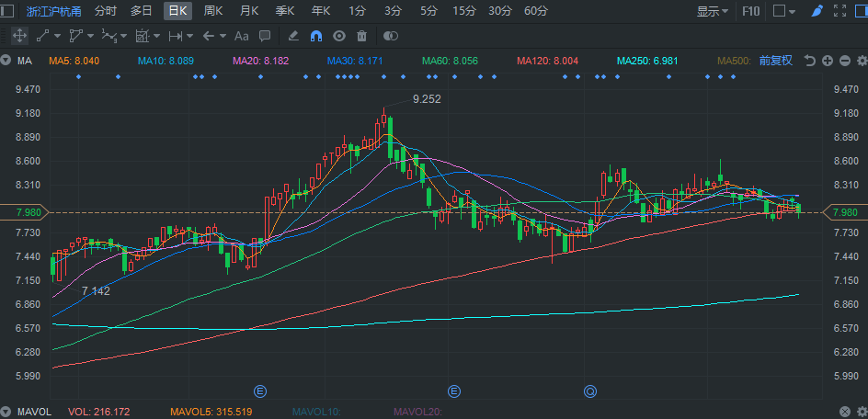Image resolution: width=868 pixels, height=419 pixels.
Task: Switch to 5分 five-minute chart
Action: click(428, 10)
